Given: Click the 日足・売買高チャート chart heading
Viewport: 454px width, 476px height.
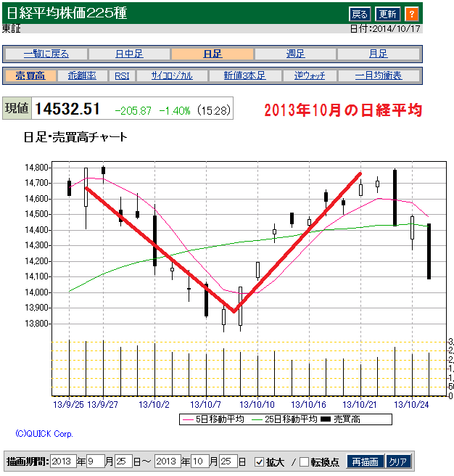Looking at the screenshot, I should 75,137.
